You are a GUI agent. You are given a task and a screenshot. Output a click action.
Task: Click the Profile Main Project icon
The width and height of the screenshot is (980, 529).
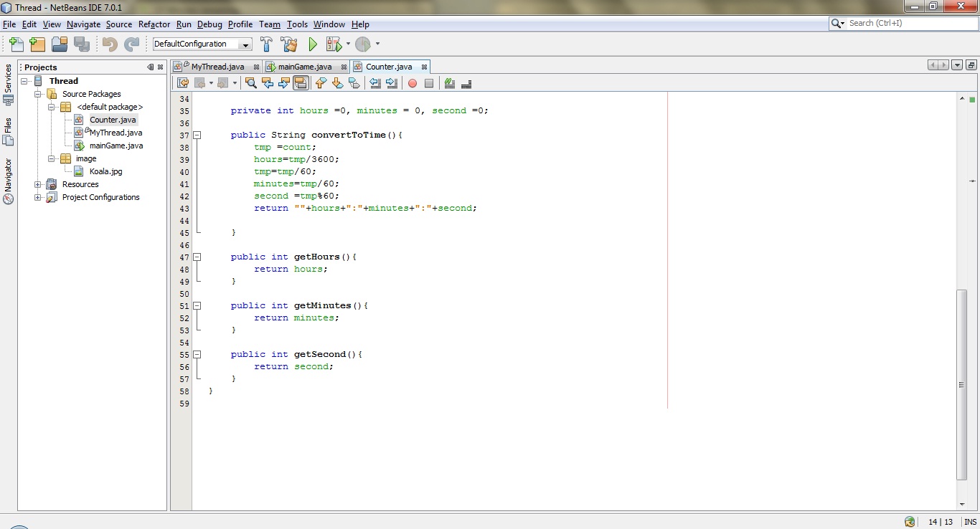(x=363, y=44)
